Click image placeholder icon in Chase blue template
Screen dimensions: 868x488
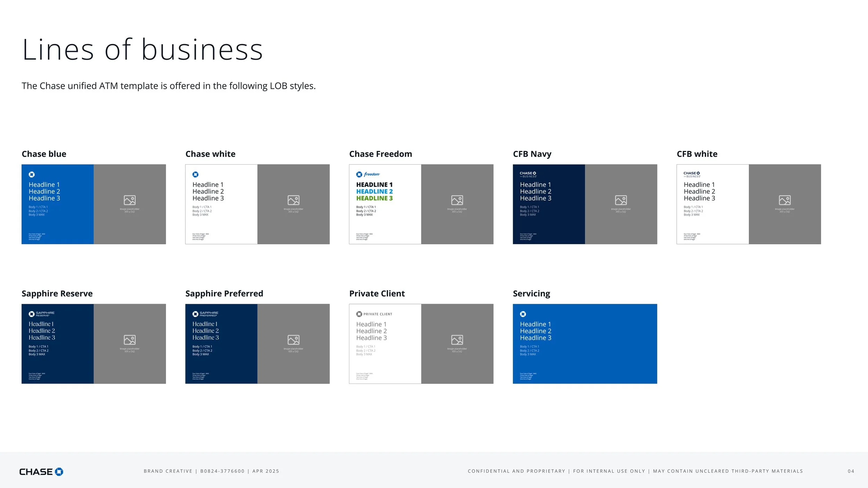pos(130,200)
